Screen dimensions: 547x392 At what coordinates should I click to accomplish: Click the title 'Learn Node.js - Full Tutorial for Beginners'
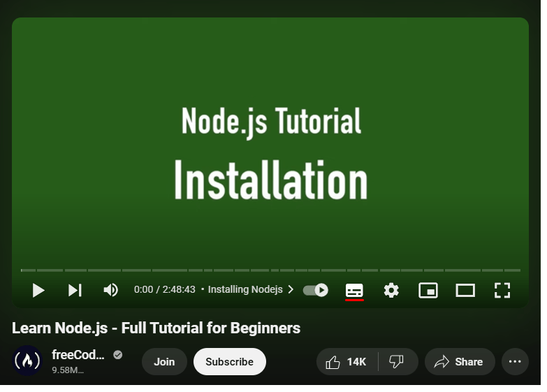pos(156,328)
